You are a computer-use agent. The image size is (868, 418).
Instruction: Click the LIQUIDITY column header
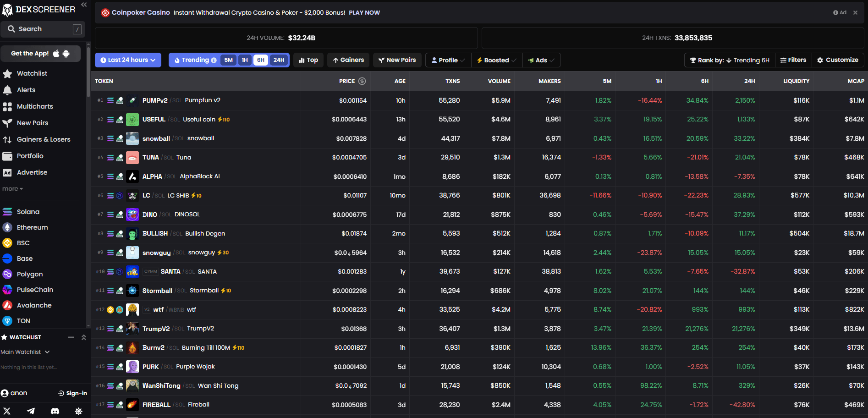click(x=796, y=81)
